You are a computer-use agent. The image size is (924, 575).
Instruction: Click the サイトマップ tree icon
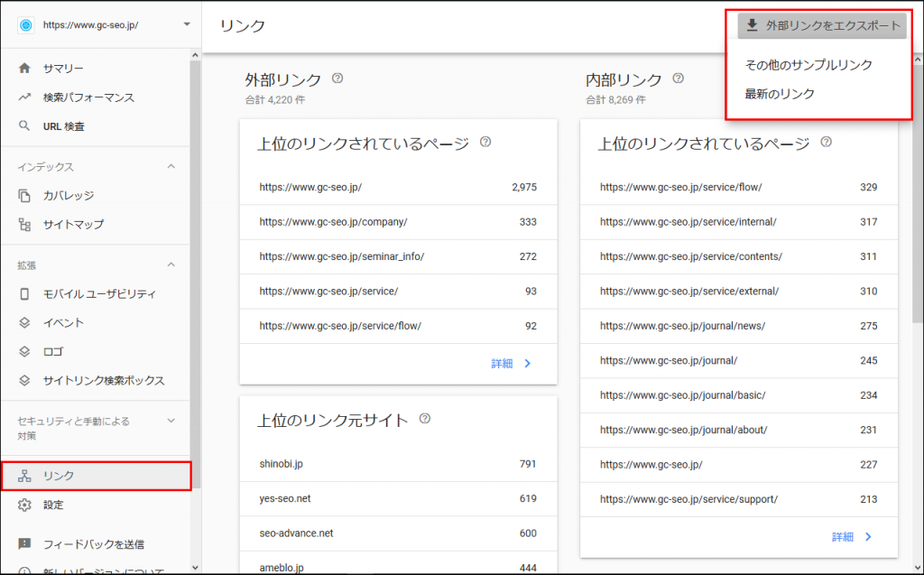(x=24, y=224)
